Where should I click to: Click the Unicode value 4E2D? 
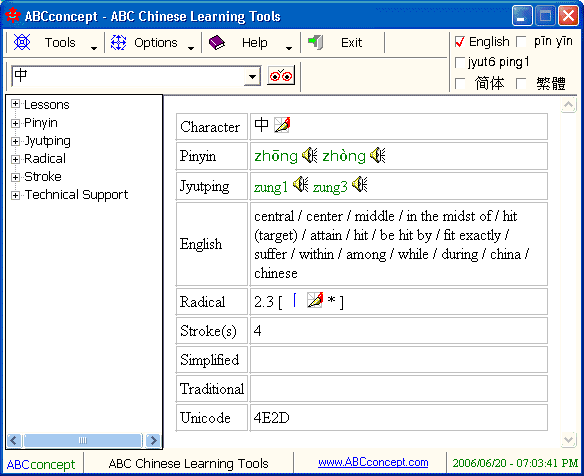point(271,418)
